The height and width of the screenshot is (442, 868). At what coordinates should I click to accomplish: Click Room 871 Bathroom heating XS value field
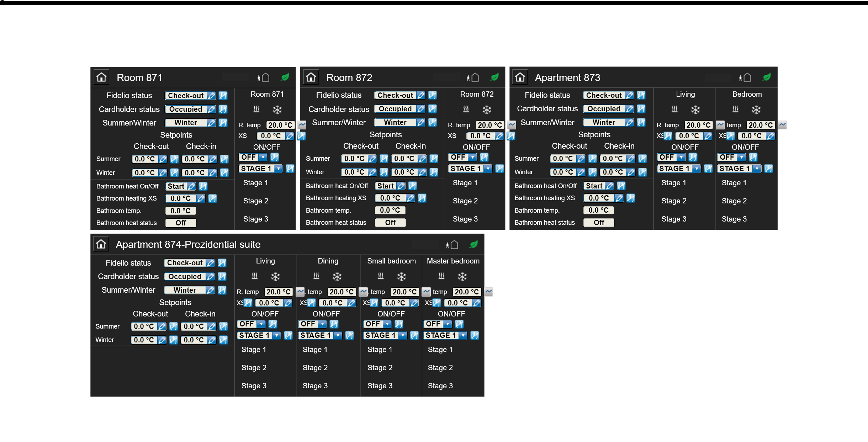pyautogui.click(x=181, y=198)
